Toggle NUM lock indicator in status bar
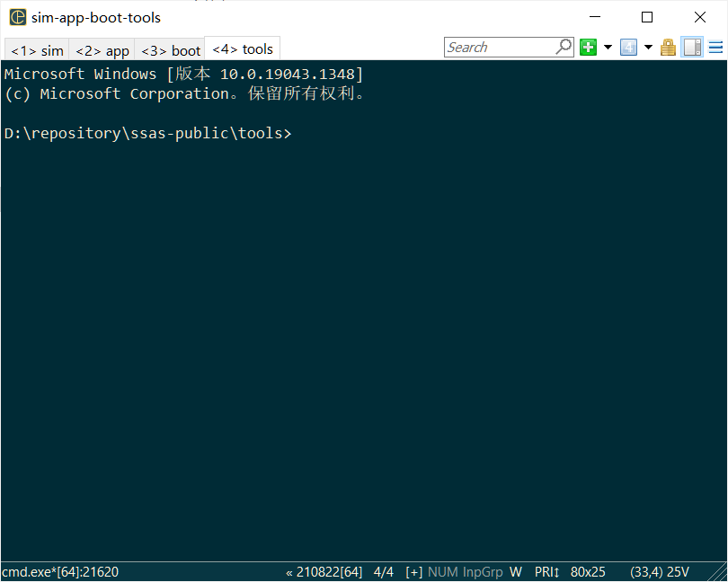This screenshot has height=582, width=728. tap(442, 572)
